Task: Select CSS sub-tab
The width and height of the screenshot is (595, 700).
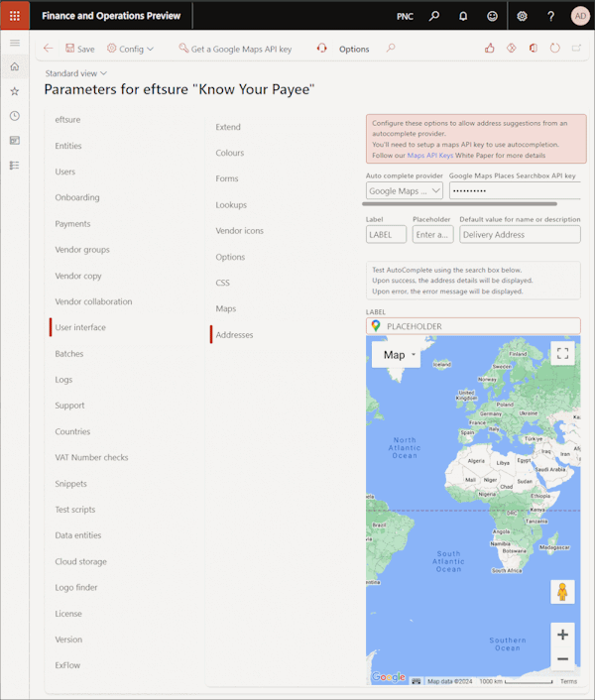Action: pyautogui.click(x=223, y=283)
